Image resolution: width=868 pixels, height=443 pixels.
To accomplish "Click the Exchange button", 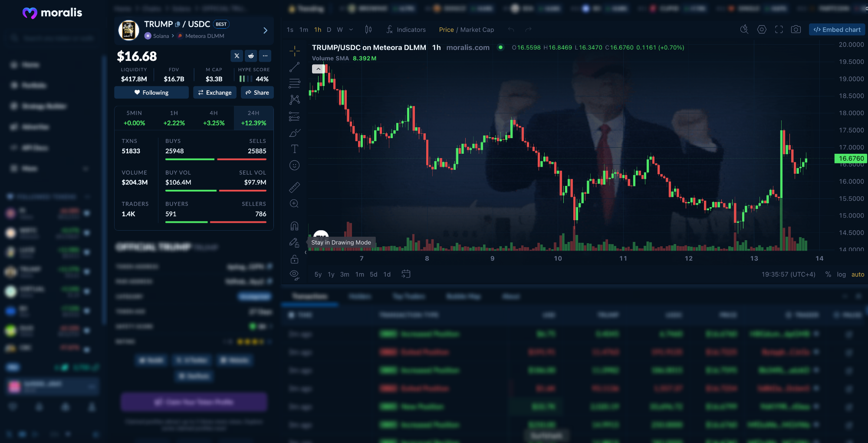I will coord(215,93).
